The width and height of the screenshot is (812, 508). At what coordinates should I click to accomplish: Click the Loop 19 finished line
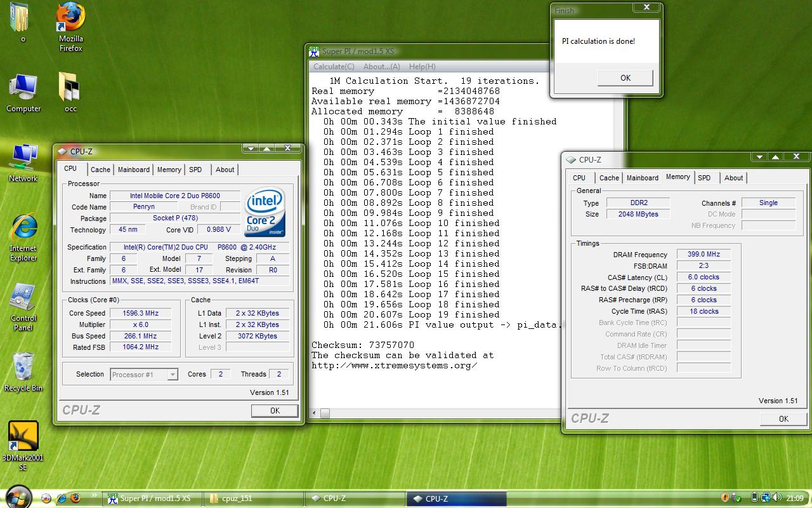point(411,314)
